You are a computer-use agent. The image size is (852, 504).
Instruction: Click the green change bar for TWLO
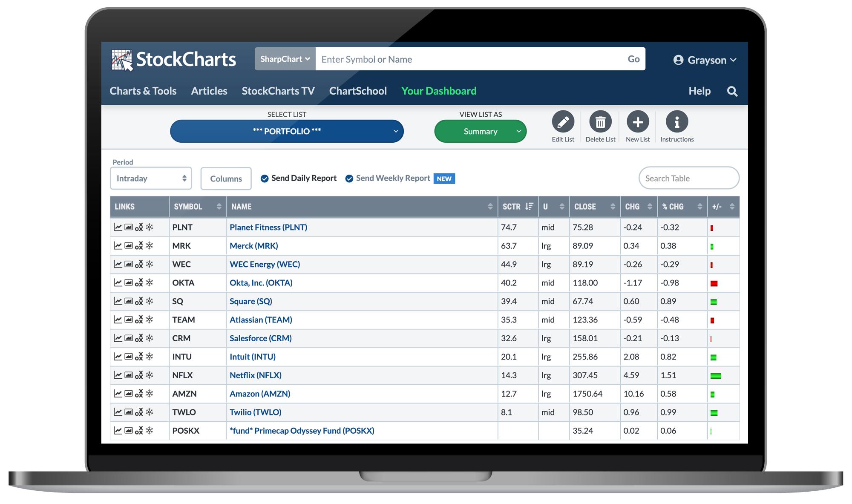pos(714,413)
